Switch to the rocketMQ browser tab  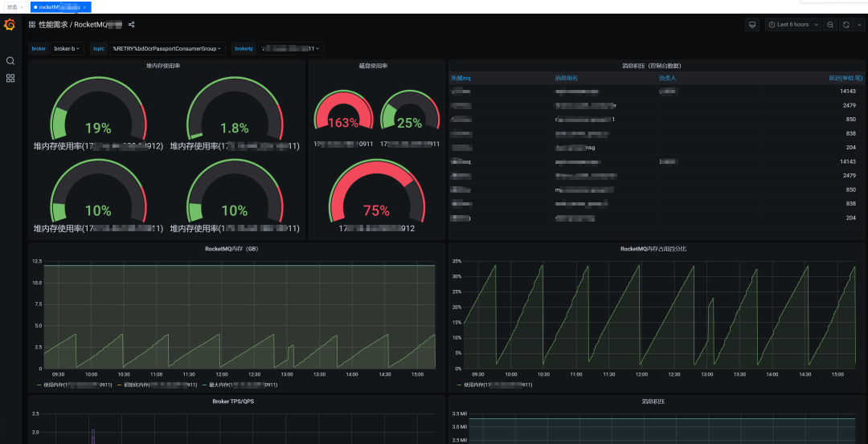pos(59,7)
